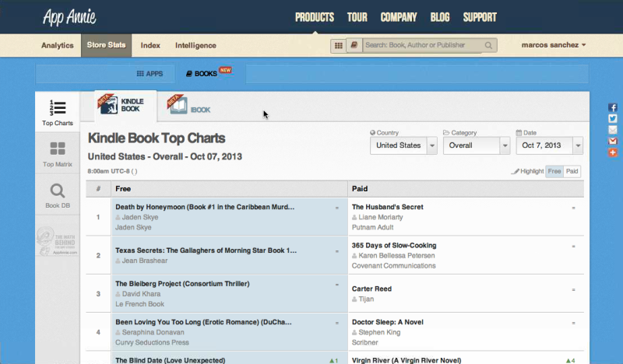The width and height of the screenshot is (623, 364).
Task: Open the marcos sanchez user menu
Action: pyautogui.click(x=554, y=45)
